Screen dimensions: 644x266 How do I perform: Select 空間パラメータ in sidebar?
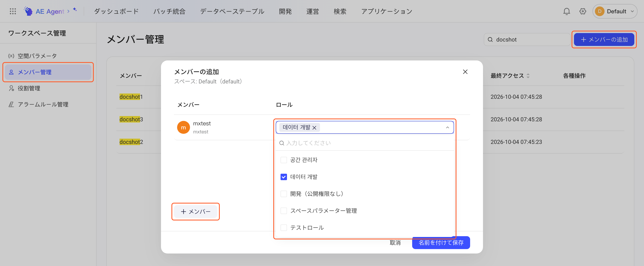click(x=48, y=56)
